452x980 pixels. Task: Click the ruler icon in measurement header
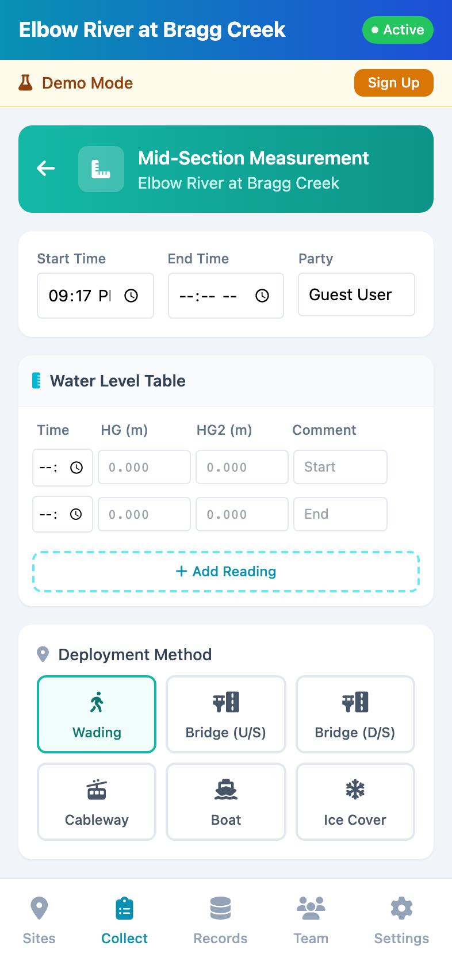(101, 169)
